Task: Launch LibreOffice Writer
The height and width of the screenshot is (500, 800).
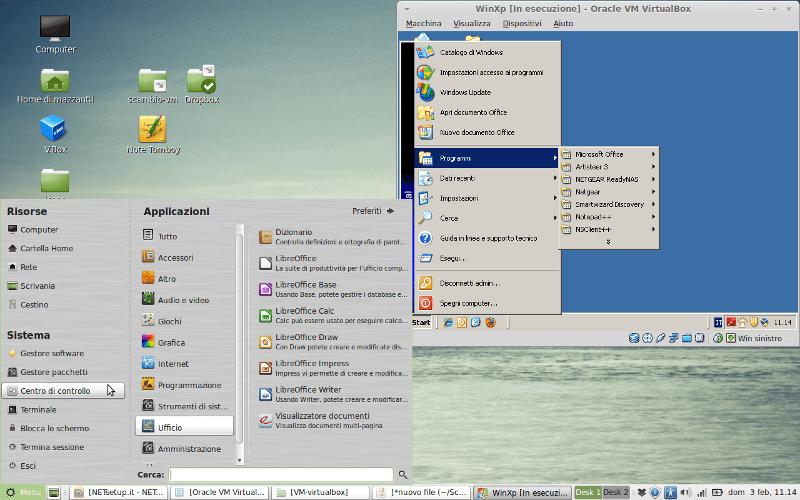Action: pos(333,394)
